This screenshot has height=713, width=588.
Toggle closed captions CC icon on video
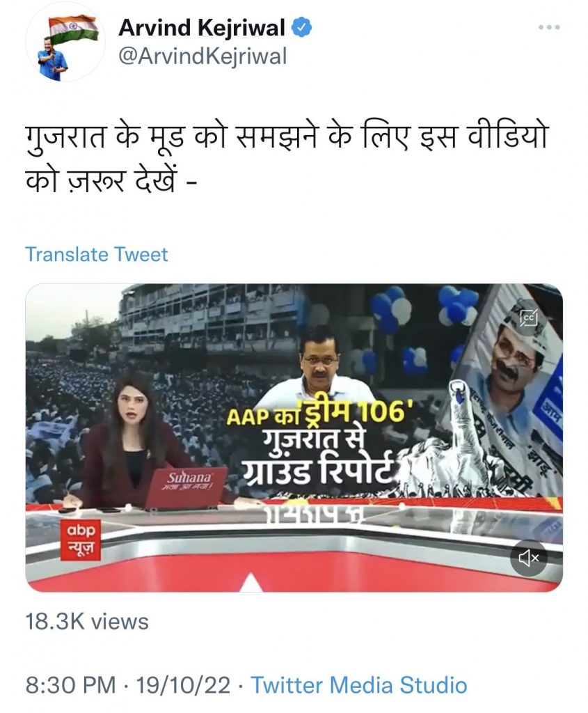point(529,318)
